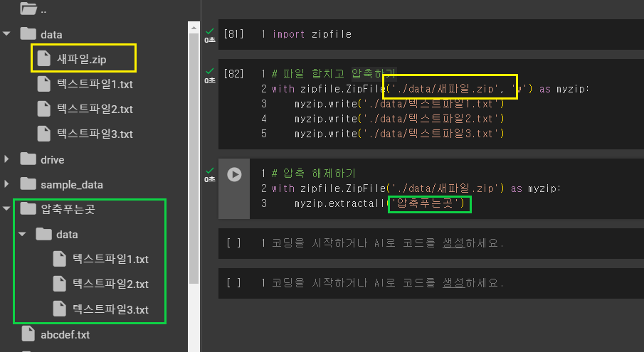This screenshot has width=644, height=352.
Task: Click the sample_data folder icon
Action: click(x=28, y=183)
